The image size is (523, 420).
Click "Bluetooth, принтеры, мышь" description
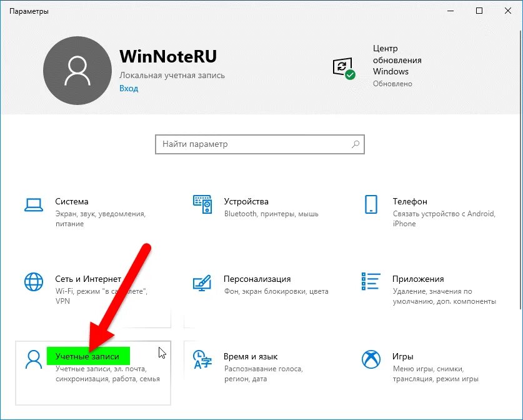(271, 214)
